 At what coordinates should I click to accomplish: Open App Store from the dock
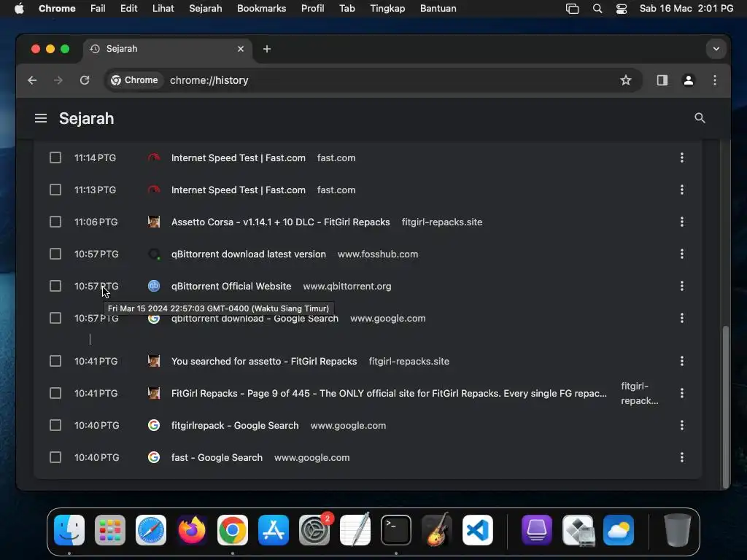click(x=274, y=530)
